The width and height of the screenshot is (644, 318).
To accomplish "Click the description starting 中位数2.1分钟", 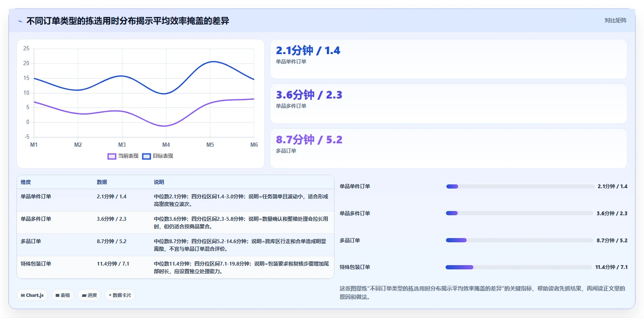I will [241, 200].
